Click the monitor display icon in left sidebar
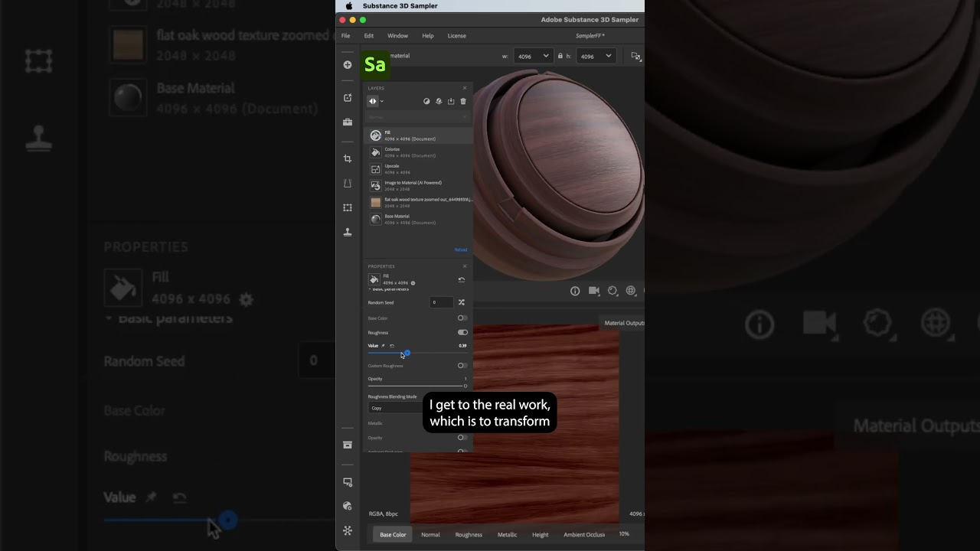The width and height of the screenshot is (980, 551). 348,482
